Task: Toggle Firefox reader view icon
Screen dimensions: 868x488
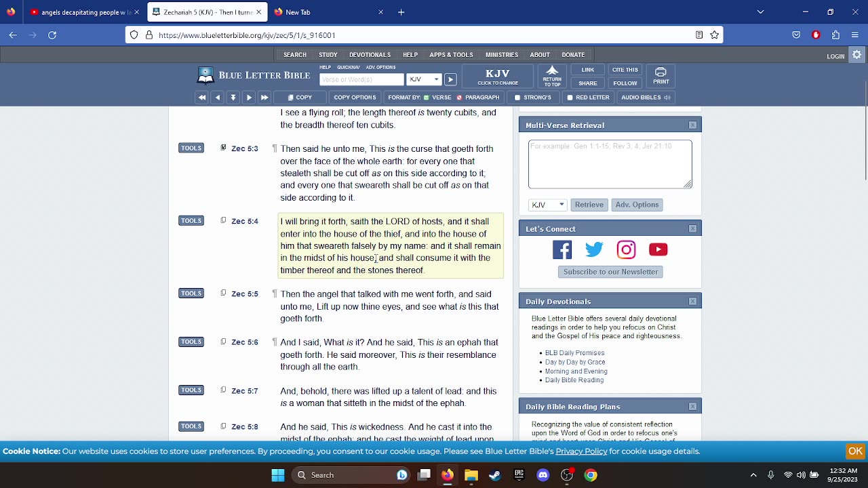Action: click(699, 35)
